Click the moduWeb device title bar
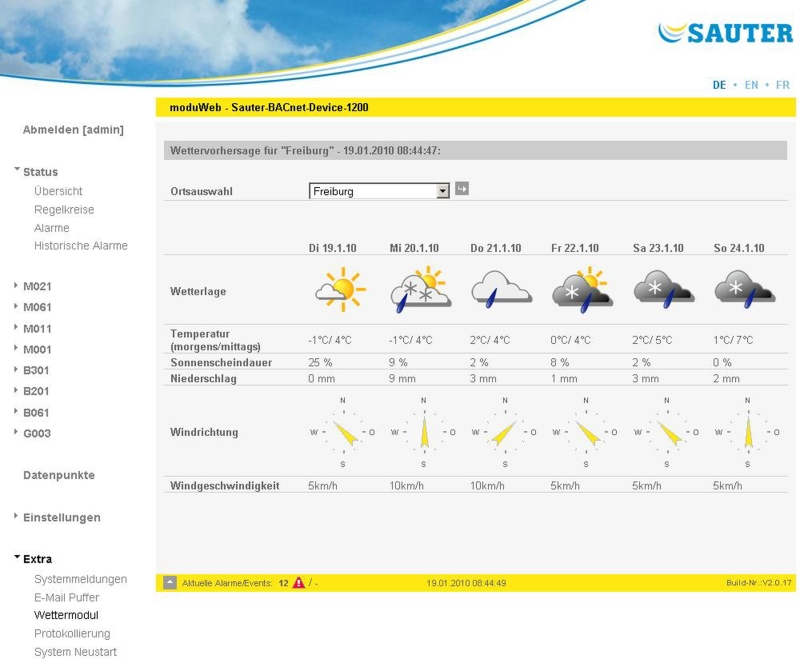The height and width of the screenshot is (663, 800). point(476,107)
